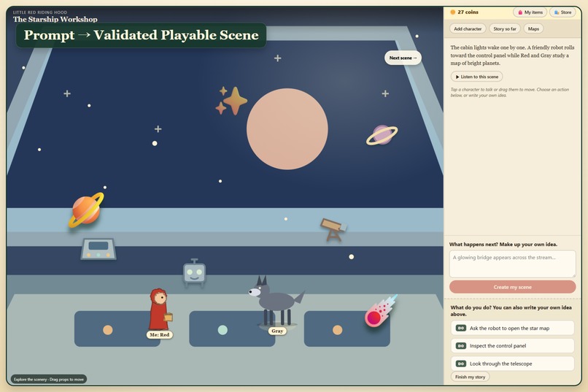Click the Explore the scenery hint bar
Viewport: 588px width, 392px height.
tap(49, 380)
